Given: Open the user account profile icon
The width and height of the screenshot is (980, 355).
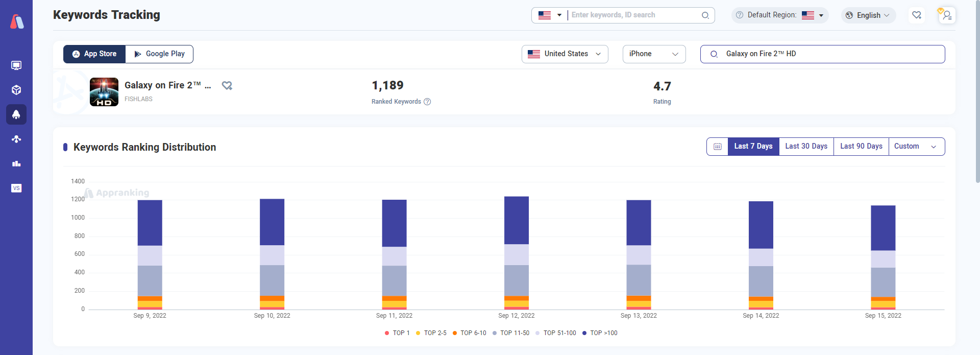Looking at the screenshot, I should click(x=947, y=15).
